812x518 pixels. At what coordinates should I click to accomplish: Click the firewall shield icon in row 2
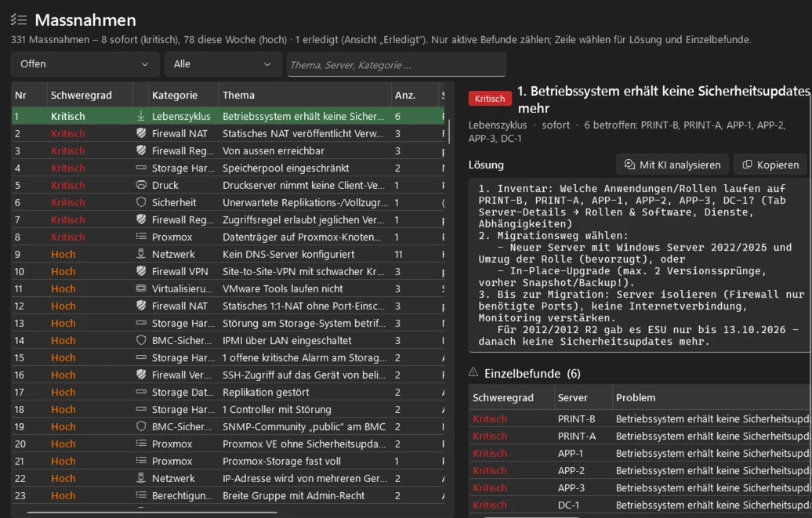[x=141, y=133]
